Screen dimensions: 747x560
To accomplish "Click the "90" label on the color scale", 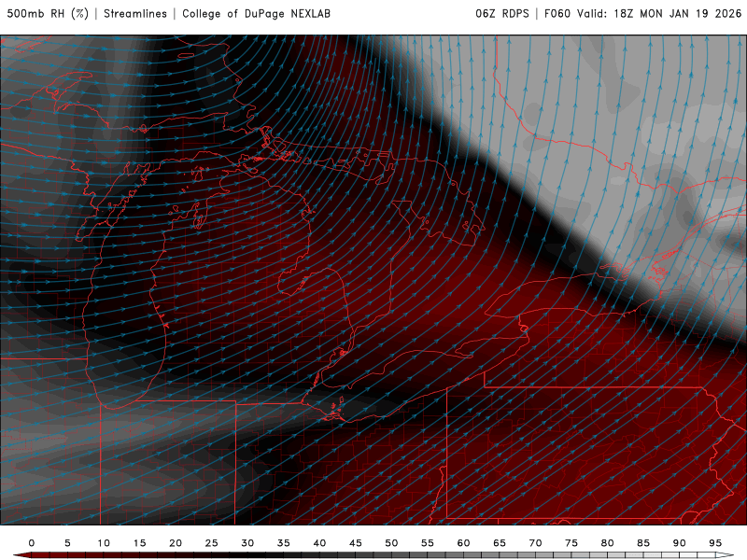I will [680, 543].
